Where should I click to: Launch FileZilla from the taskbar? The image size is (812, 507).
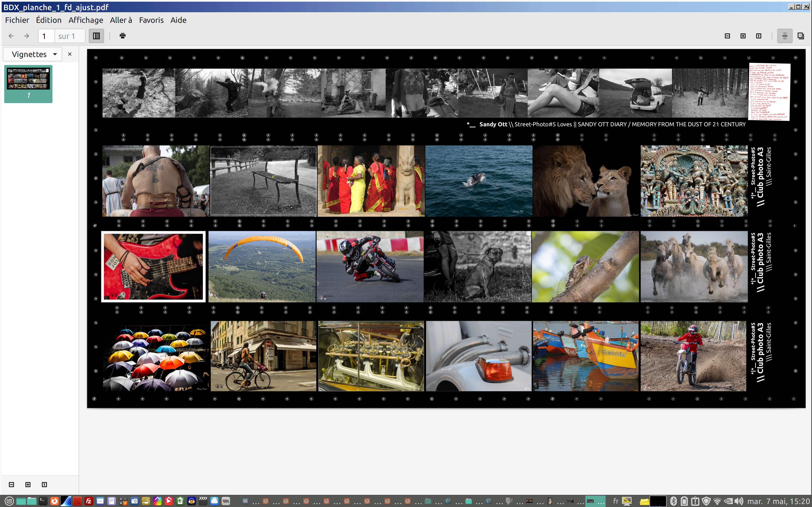tap(89, 501)
